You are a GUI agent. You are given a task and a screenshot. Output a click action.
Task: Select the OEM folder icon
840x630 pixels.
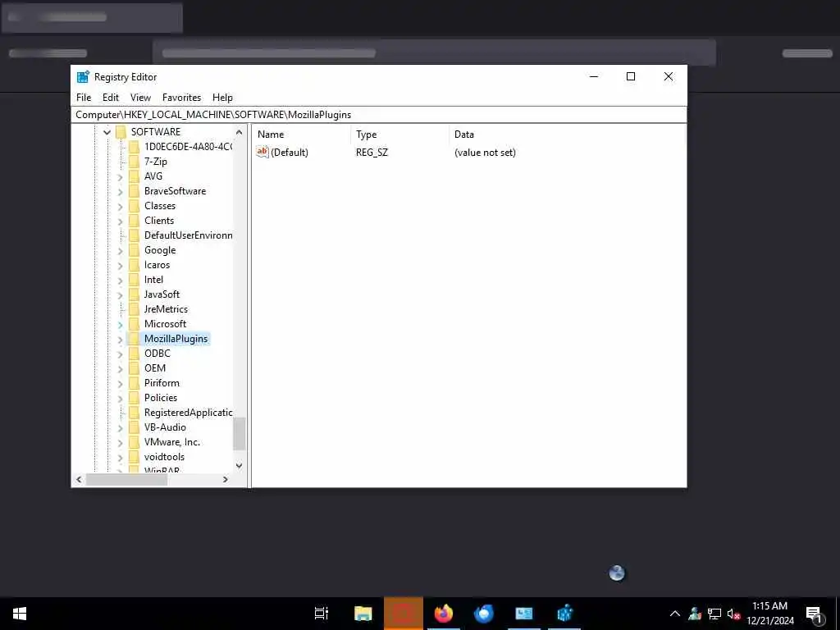tap(134, 368)
